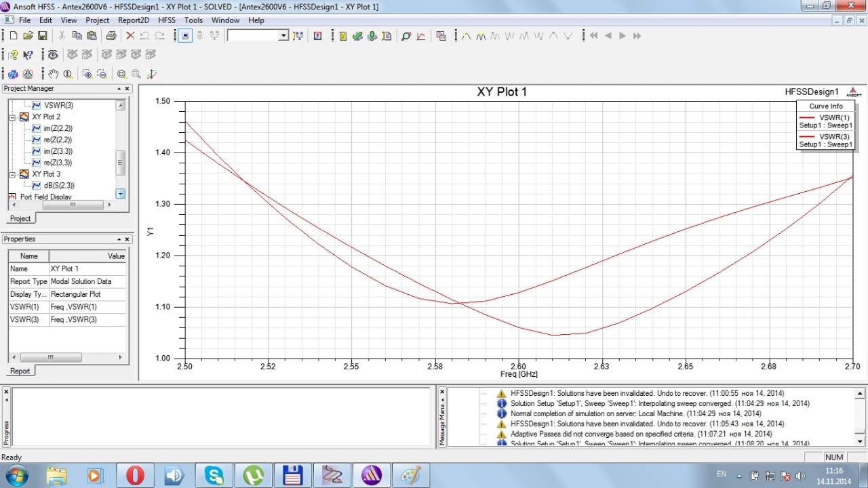Click the Zoom In icon

[87, 74]
